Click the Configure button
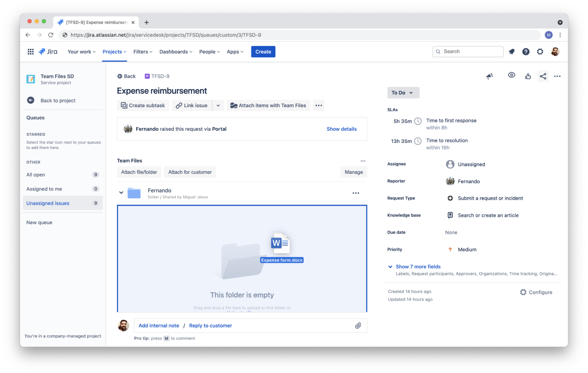This screenshot has height=373, width=588. coord(536,292)
